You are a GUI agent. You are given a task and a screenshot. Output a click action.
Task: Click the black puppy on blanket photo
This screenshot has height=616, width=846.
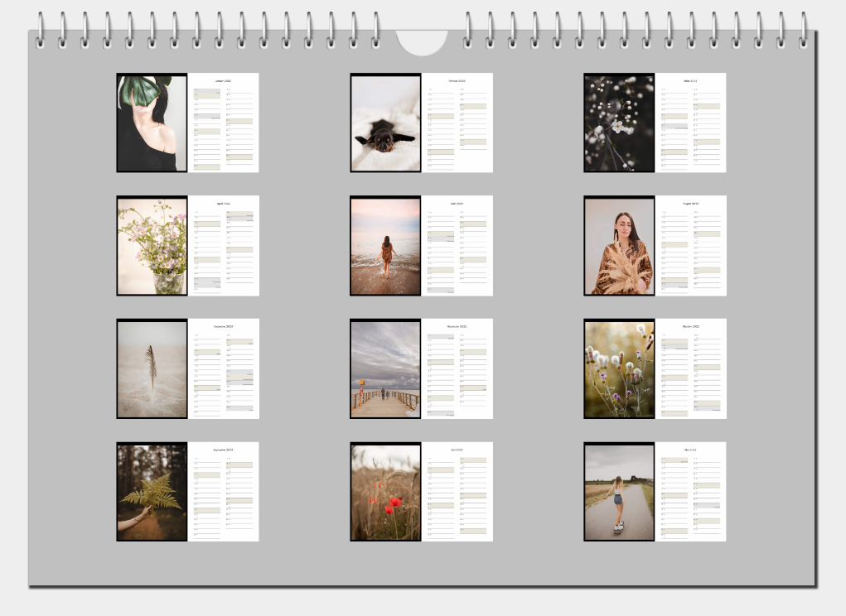[385, 124]
